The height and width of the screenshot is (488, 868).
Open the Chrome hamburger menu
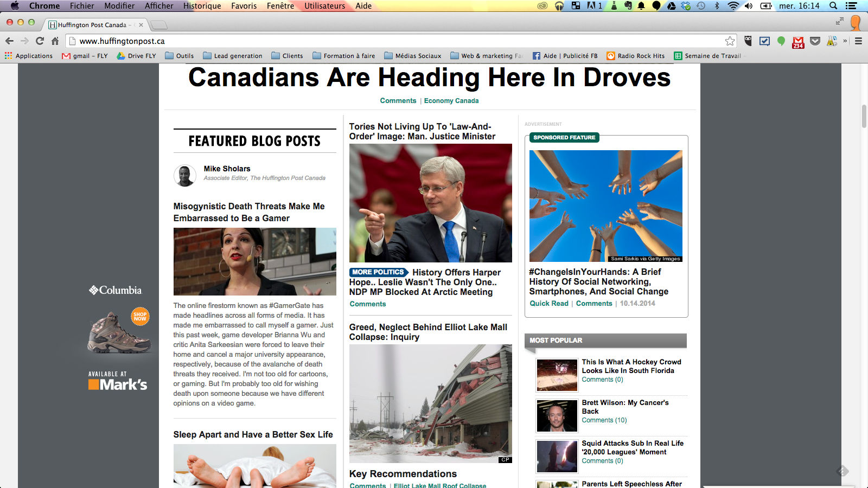(x=858, y=41)
